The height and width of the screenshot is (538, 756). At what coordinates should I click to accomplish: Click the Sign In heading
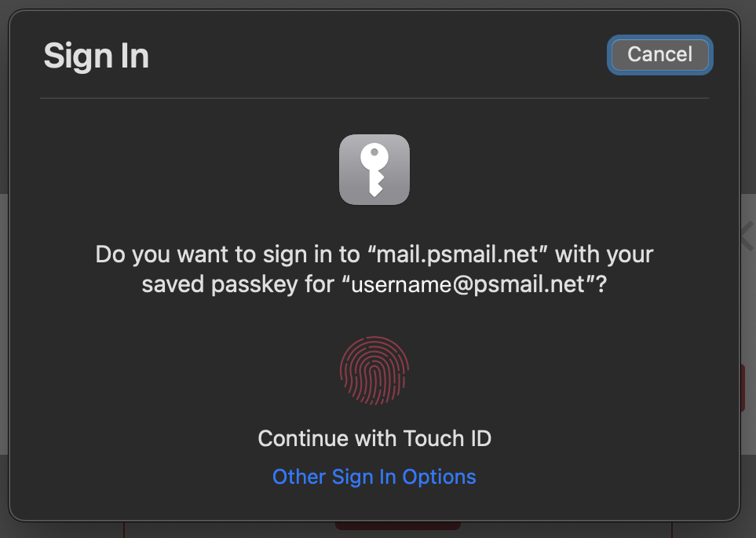(97, 56)
